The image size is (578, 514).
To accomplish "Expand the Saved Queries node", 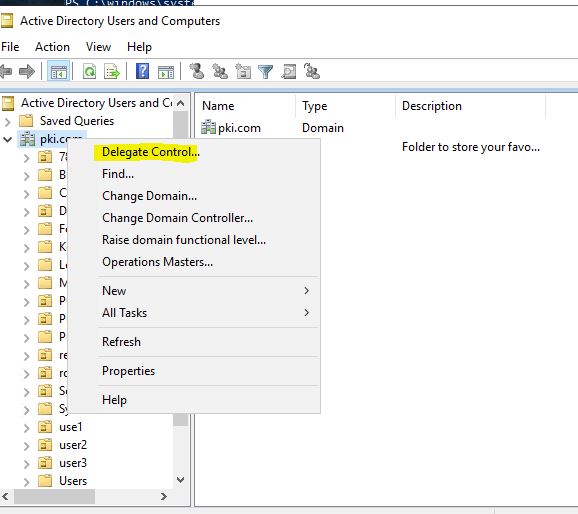I will (8, 121).
